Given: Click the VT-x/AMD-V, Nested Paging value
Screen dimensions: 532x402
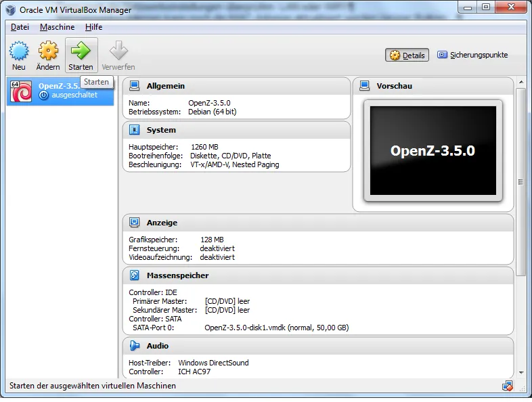Looking at the screenshot, I should click(x=235, y=164).
